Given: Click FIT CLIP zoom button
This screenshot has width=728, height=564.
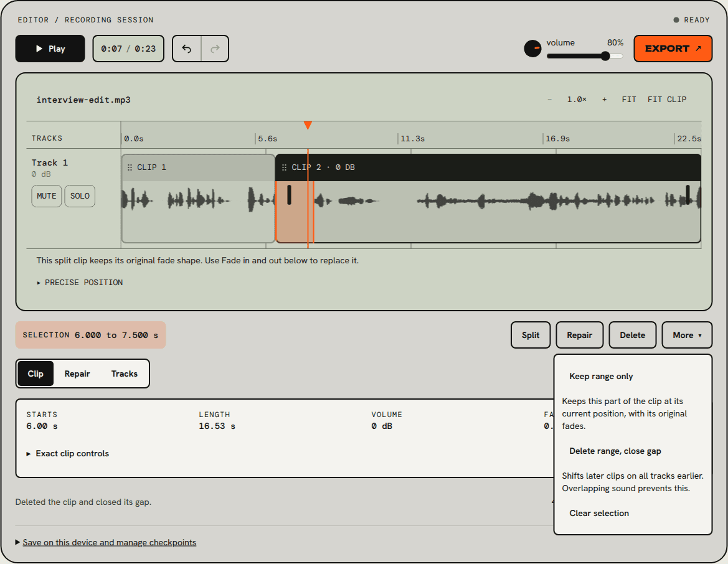Looking at the screenshot, I should 667,100.
